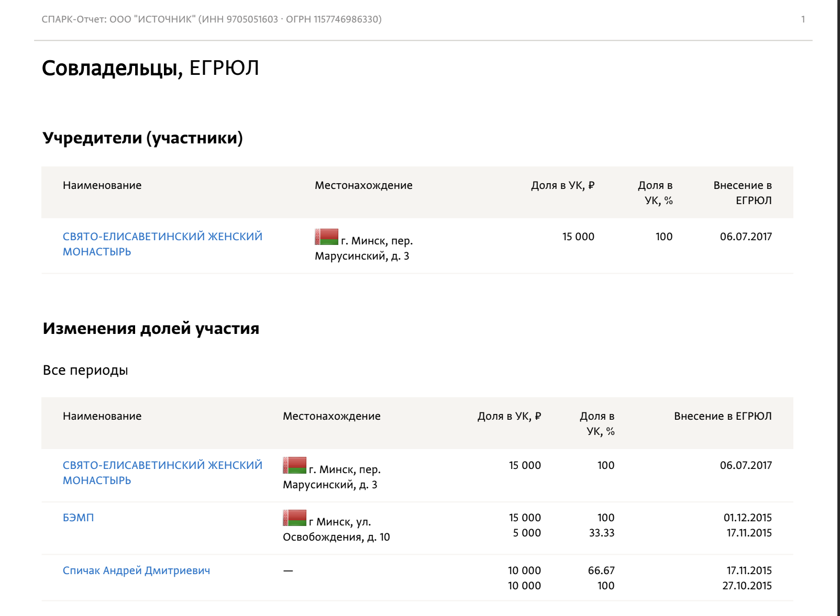Click Наименование header in Учредители table
The height and width of the screenshot is (616, 840).
tap(102, 185)
